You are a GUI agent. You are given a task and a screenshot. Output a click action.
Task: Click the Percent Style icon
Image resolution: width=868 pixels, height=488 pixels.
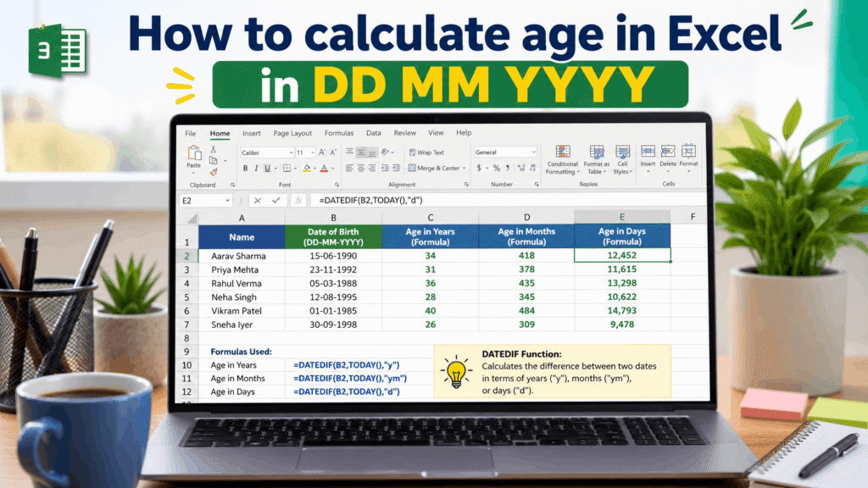click(497, 168)
